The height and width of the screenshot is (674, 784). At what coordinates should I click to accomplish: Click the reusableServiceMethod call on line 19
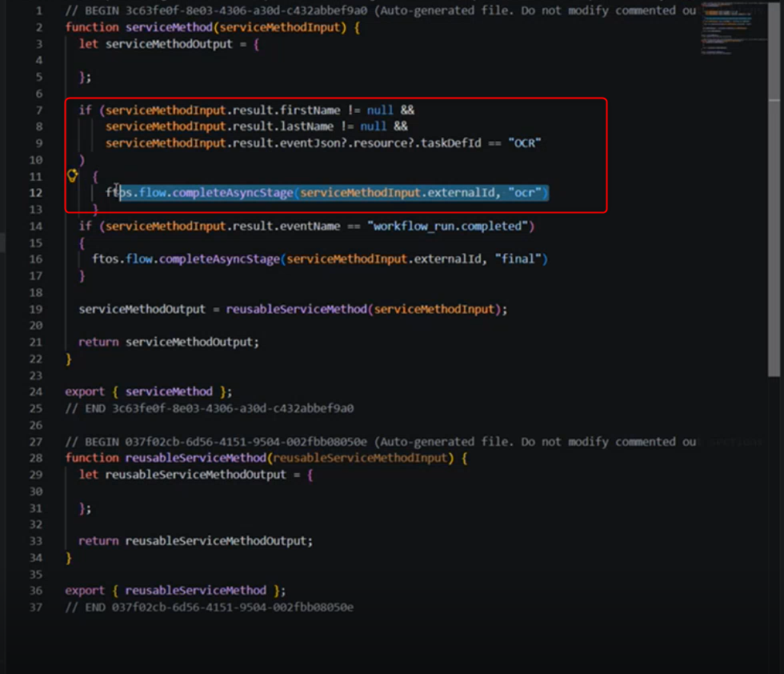point(297,309)
